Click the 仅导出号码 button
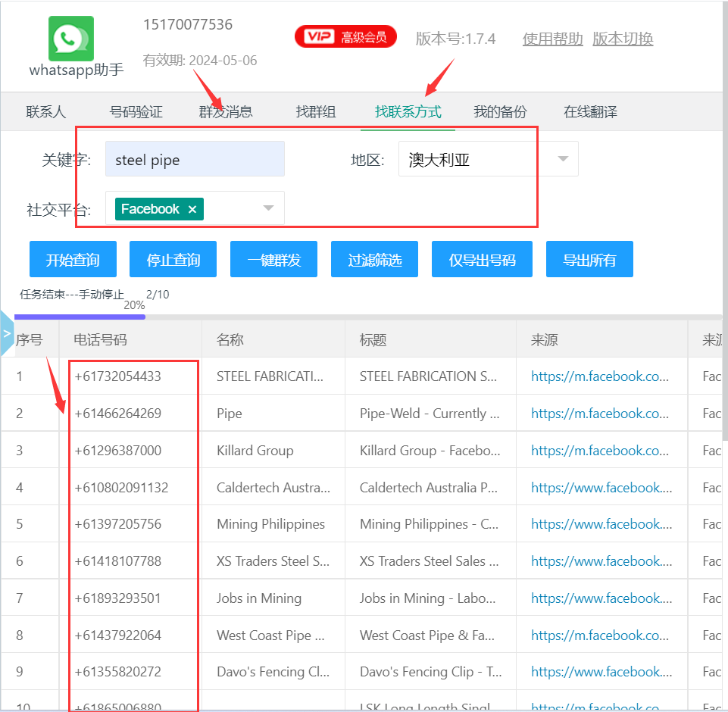728x712 pixels. coord(482,260)
